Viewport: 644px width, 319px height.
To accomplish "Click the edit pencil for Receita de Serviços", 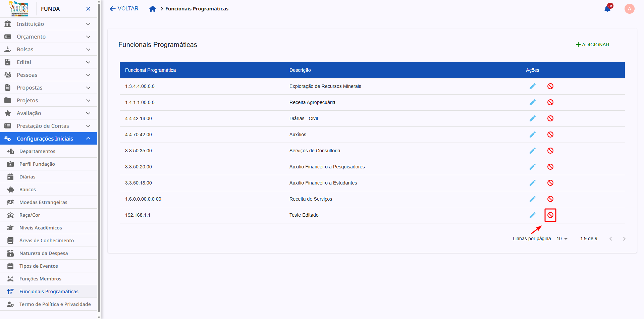I will click(533, 199).
